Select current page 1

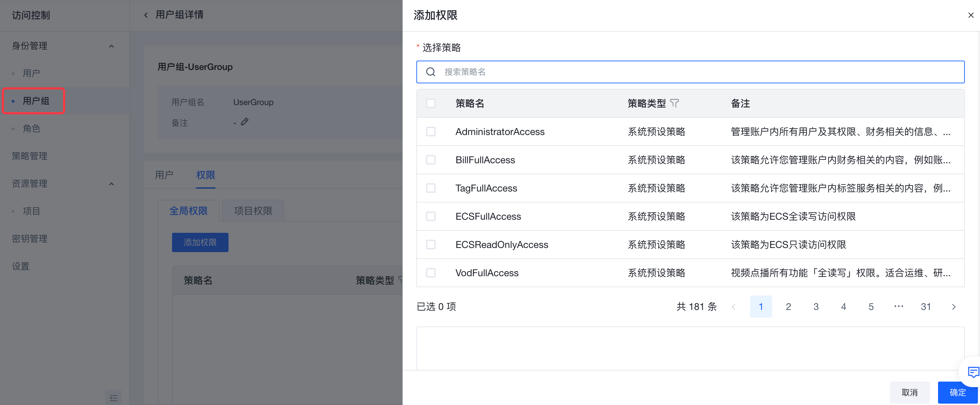point(761,307)
